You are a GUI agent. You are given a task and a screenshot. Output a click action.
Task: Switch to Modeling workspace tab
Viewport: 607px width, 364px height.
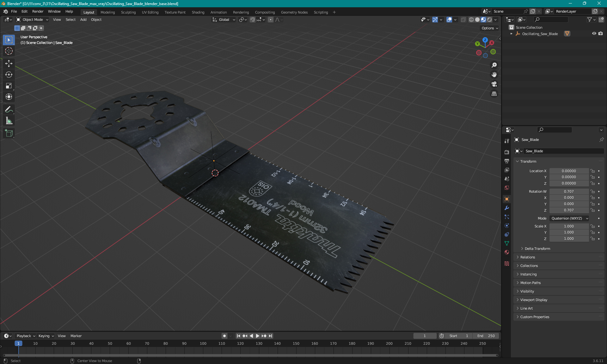pyautogui.click(x=107, y=12)
